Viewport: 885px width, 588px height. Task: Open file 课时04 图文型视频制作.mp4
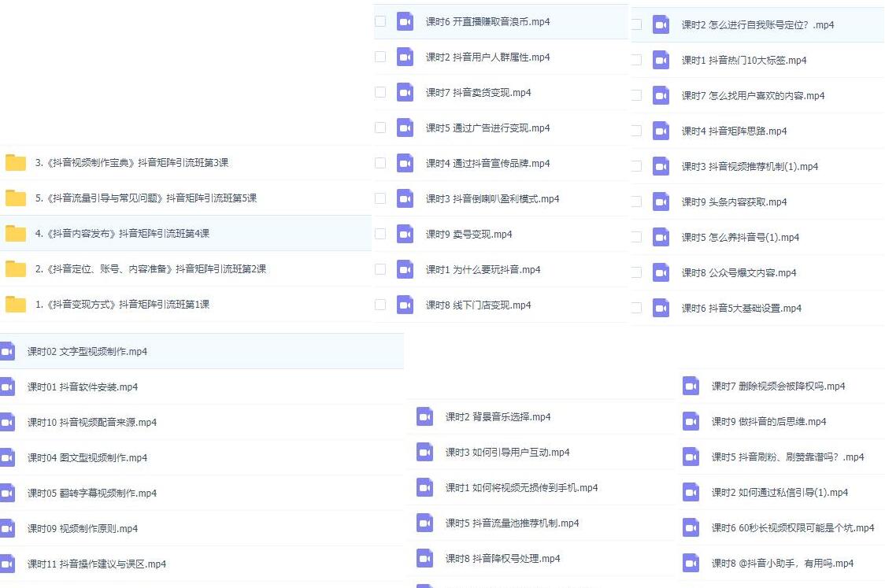click(x=87, y=457)
